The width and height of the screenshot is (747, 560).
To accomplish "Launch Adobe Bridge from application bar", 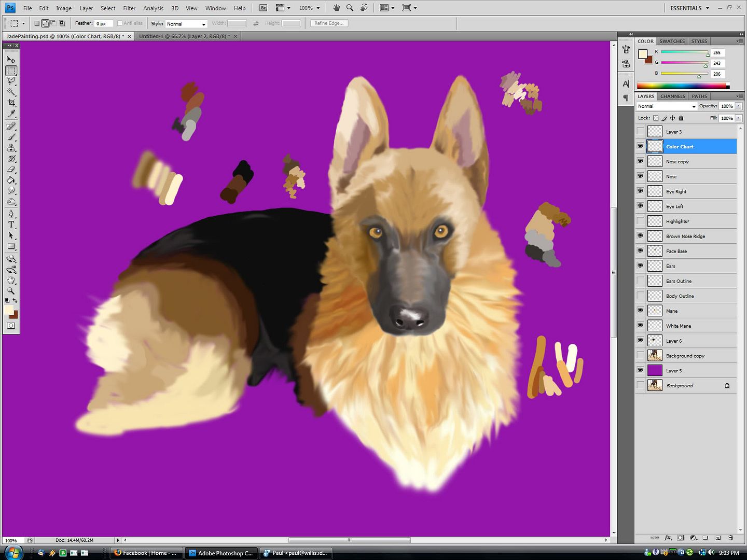I will click(264, 8).
